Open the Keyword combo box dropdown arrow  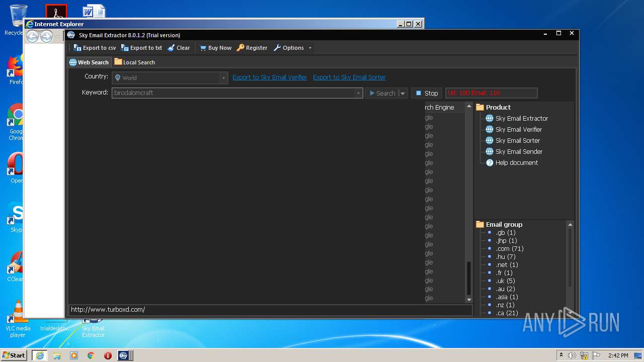coord(358,93)
